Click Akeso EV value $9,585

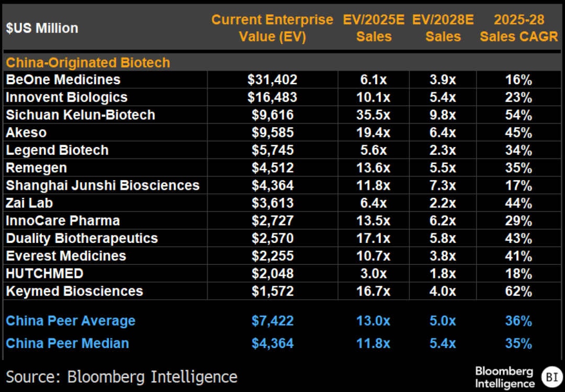click(273, 133)
